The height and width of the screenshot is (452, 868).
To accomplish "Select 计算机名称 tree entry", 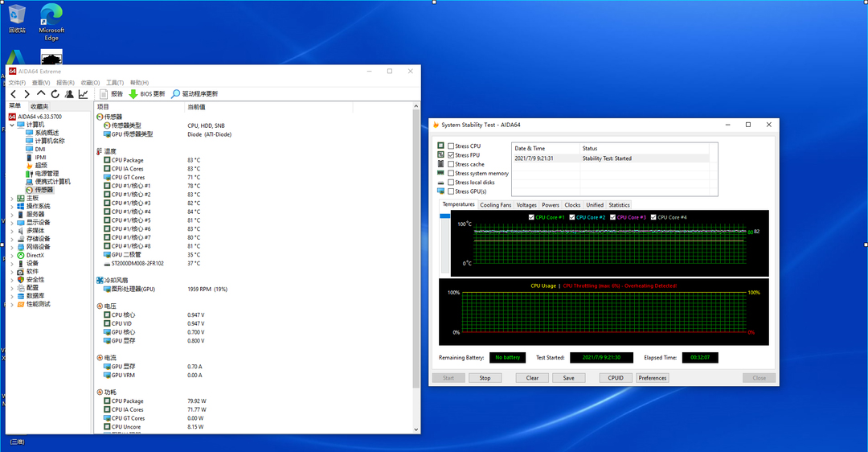I will coord(50,141).
